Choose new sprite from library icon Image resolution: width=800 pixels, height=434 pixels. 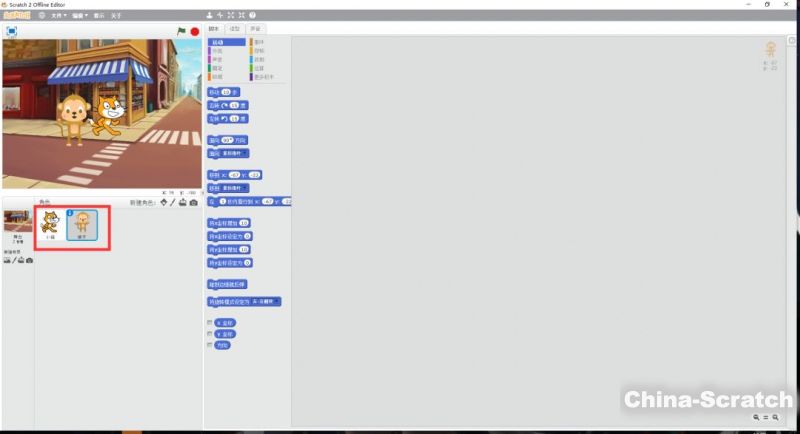163,203
